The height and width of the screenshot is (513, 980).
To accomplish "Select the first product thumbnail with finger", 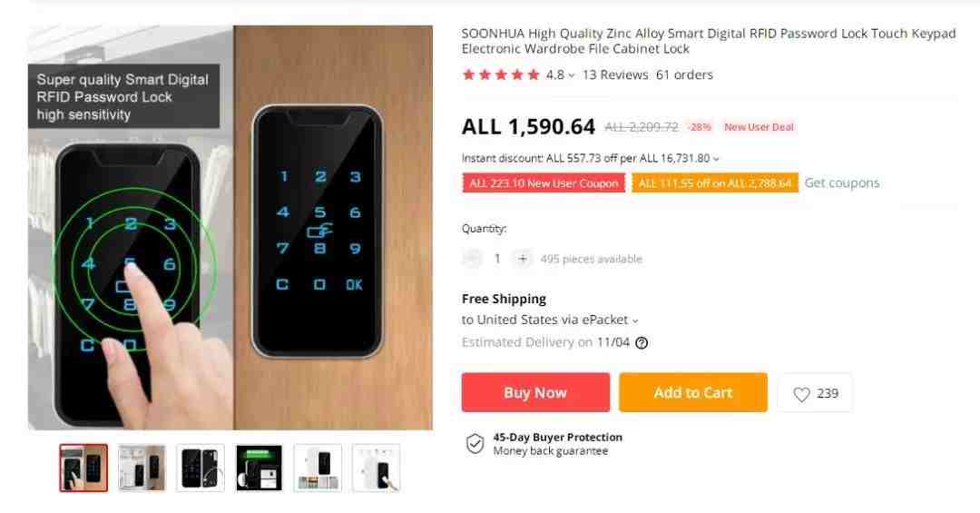I will click(x=83, y=468).
